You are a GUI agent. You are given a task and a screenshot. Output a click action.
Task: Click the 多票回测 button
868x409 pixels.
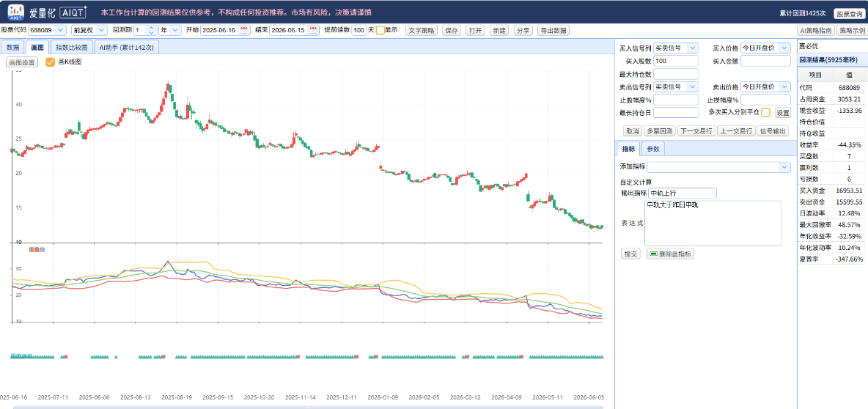[x=659, y=131]
